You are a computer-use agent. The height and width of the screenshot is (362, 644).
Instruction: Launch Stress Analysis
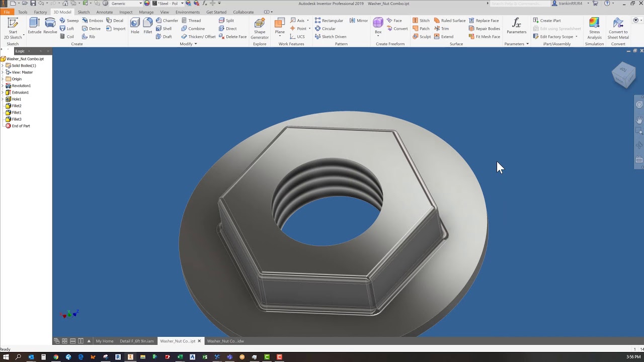point(594,28)
